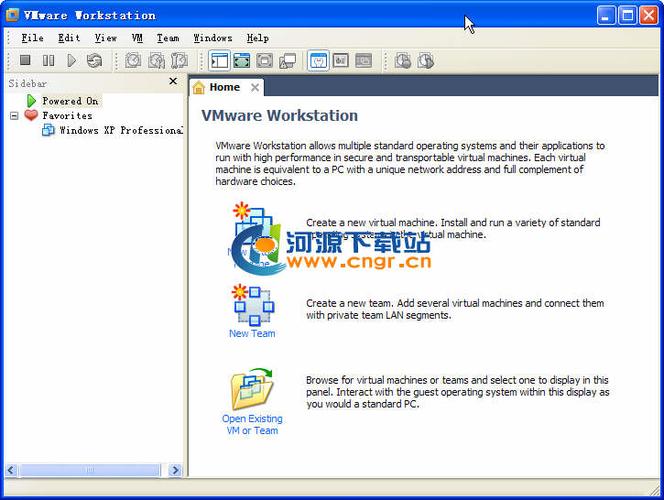
Task: Click the sidebar horizontal scrollbar thumb
Action: pyautogui.click(x=90, y=470)
